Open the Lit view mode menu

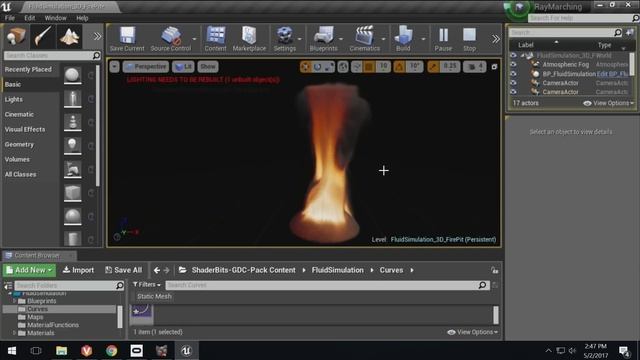pyautogui.click(x=183, y=67)
